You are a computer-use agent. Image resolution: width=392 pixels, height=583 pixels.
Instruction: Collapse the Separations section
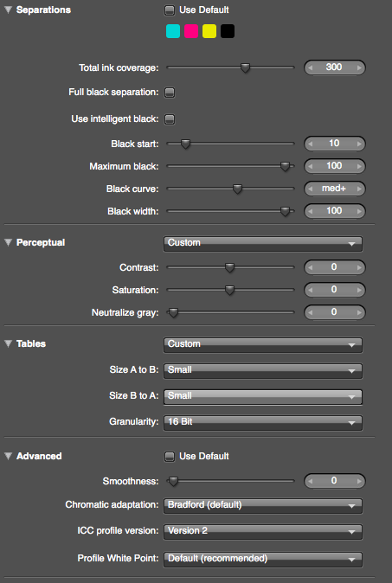[8, 10]
